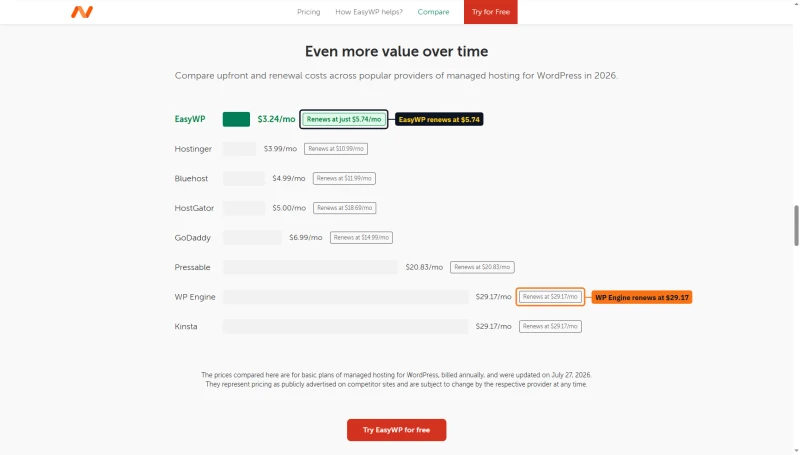Click Hostinger's Renews at $10.99/mo badge
The height and width of the screenshot is (455, 800).
[336, 149]
